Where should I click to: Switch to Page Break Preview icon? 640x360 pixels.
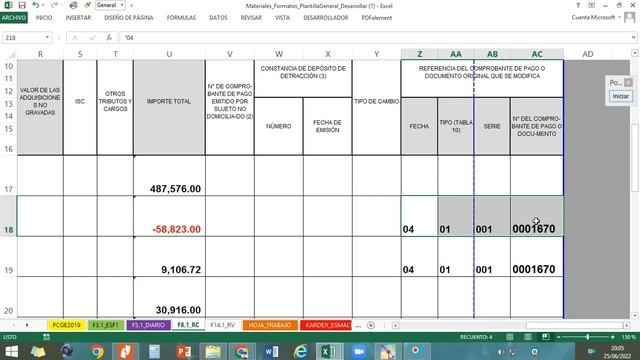(545, 337)
